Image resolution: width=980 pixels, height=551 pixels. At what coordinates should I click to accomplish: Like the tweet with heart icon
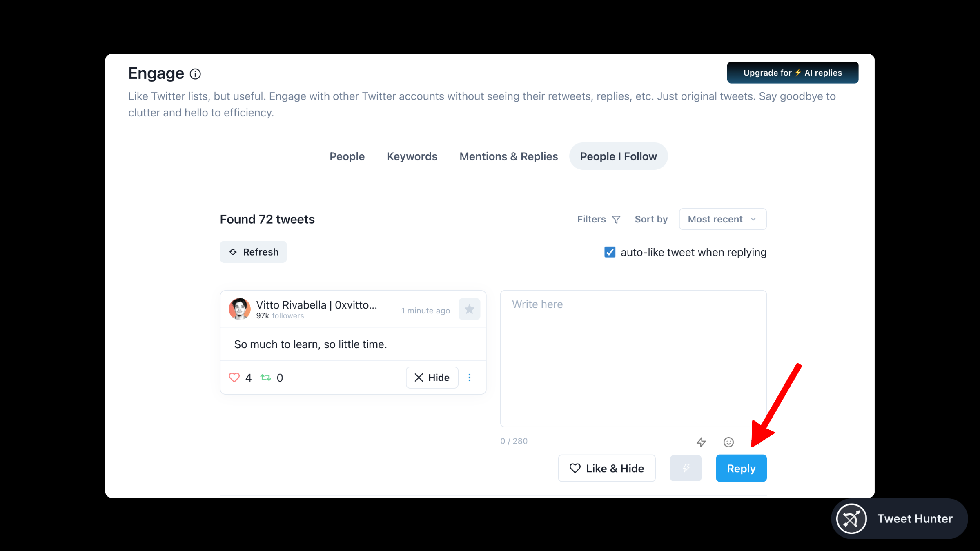(x=234, y=378)
